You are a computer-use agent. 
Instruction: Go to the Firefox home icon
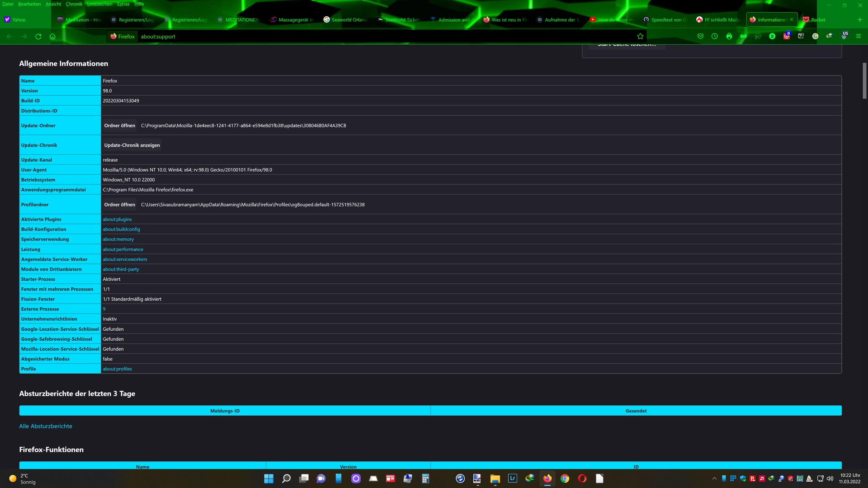point(52,37)
